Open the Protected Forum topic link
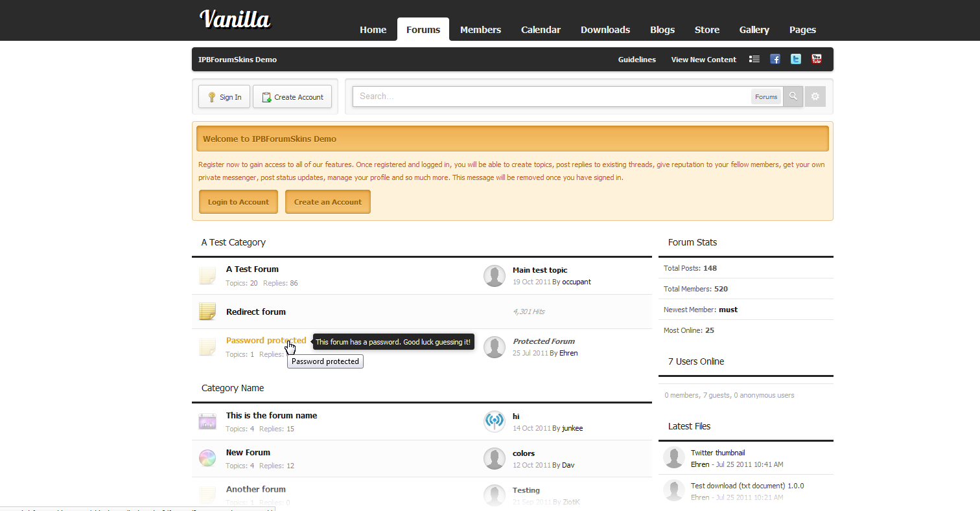980x511 pixels. click(x=544, y=341)
